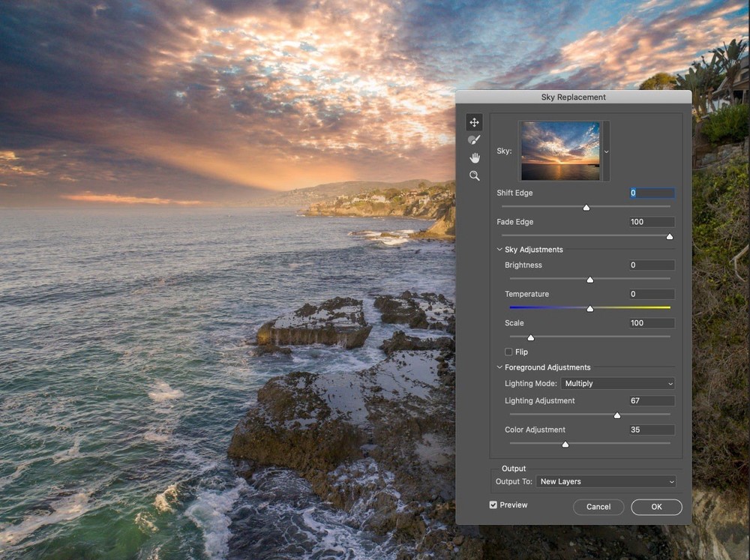Open the sky preset picker dropdown
The height and width of the screenshot is (560, 750).
click(x=606, y=150)
